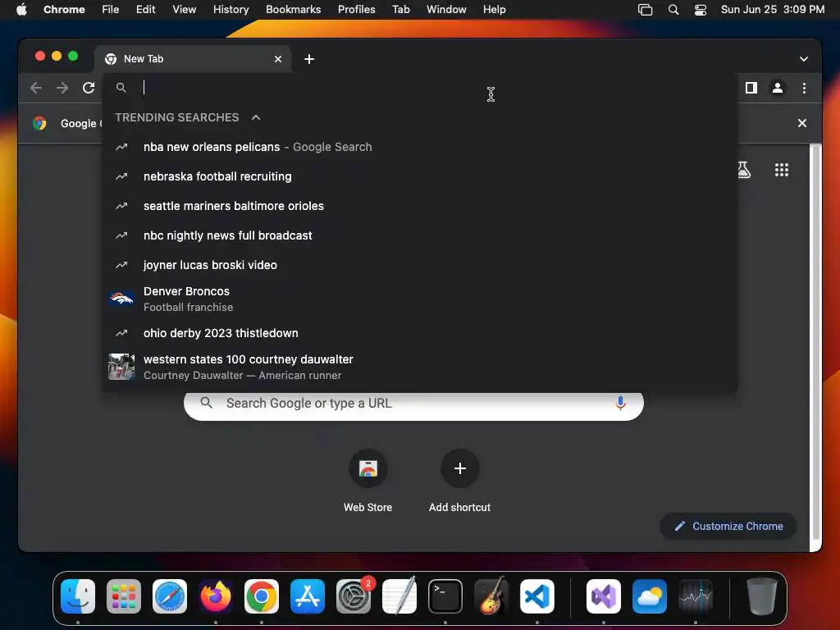Reload the page with the refresh icon

89,88
